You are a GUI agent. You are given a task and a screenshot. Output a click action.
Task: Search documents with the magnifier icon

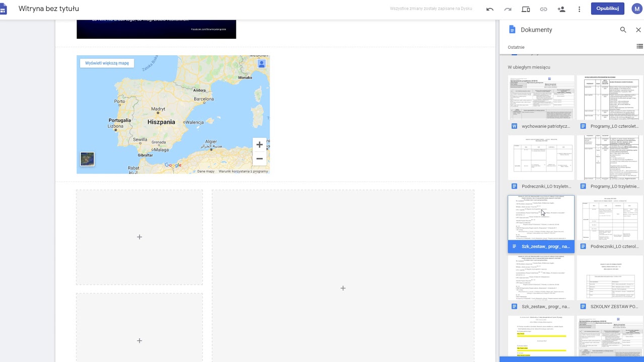623,30
